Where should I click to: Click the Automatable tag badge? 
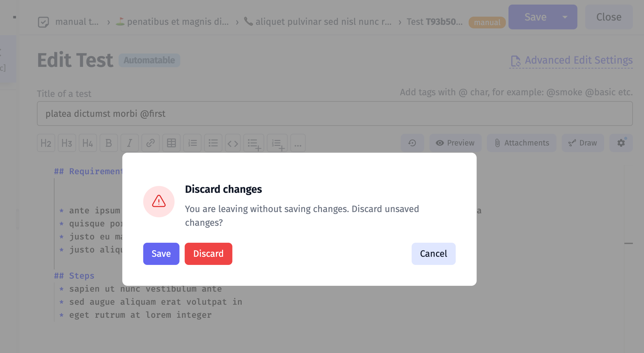149,60
